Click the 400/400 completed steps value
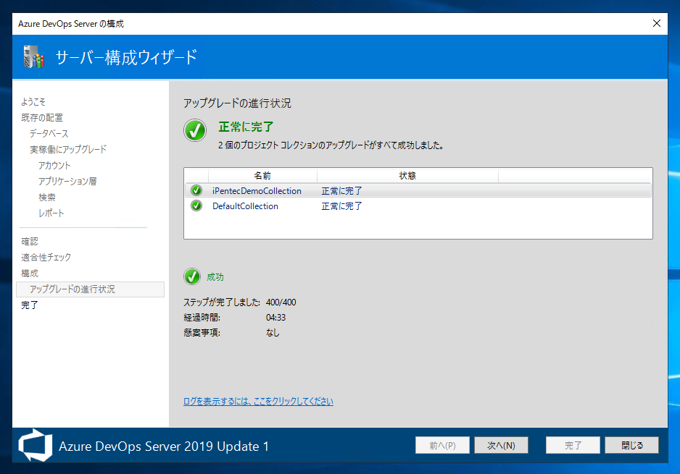Viewport: 680px width, 474px height. point(281,302)
